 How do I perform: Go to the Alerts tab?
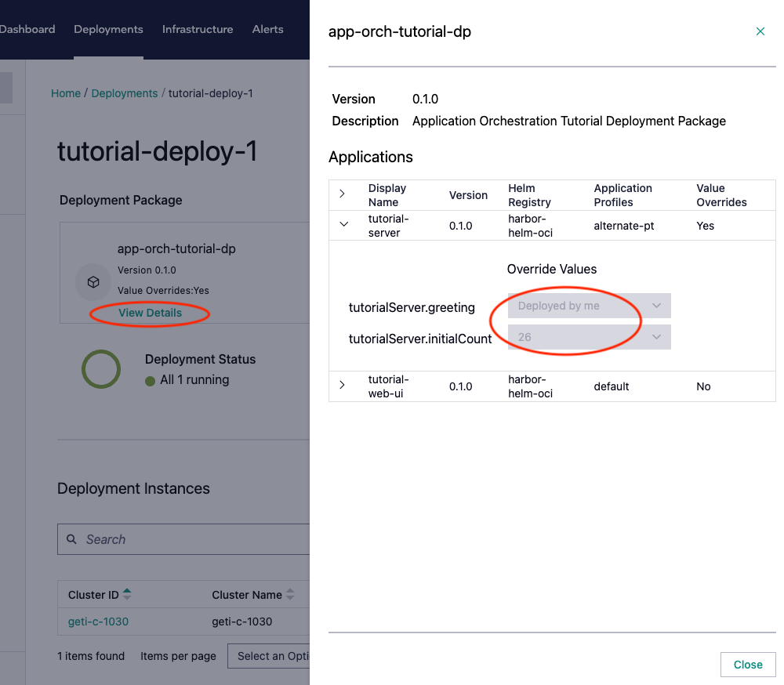(267, 29)
